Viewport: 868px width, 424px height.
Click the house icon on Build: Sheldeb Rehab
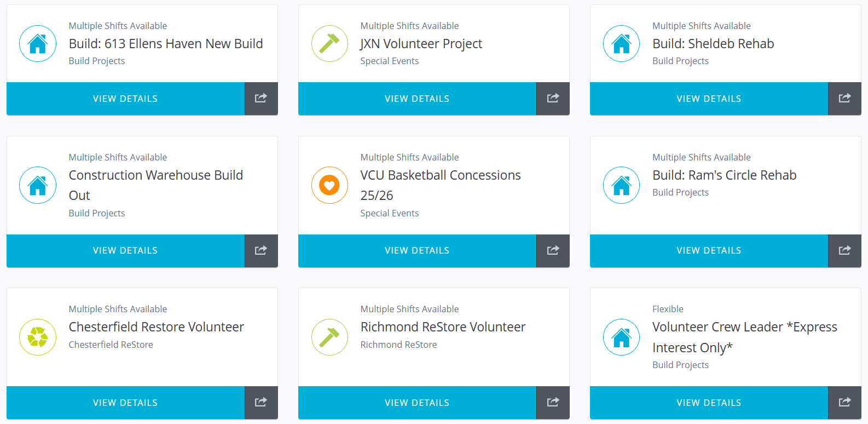coord(621,44)
